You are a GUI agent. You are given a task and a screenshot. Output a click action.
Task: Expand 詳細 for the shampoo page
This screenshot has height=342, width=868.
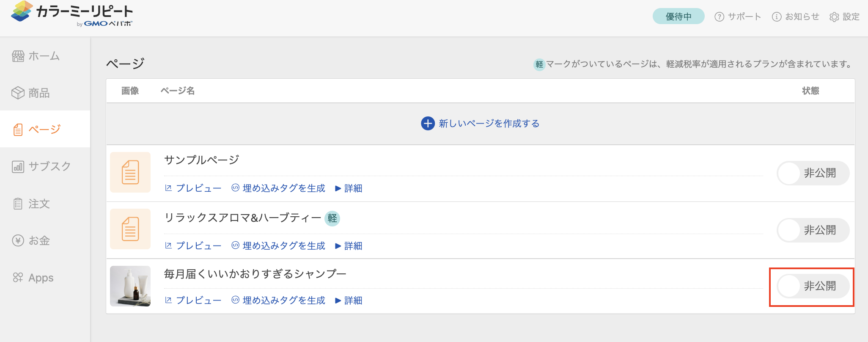[x=349, y=301]
